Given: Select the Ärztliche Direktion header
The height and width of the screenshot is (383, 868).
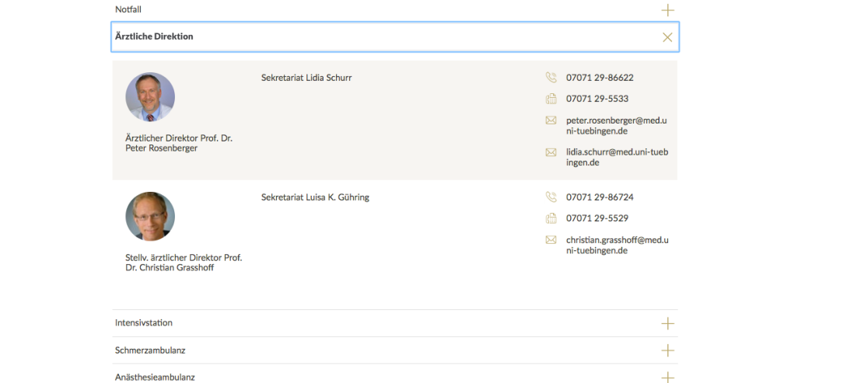Looking at the screenshot, I should (x=394, y=37).
